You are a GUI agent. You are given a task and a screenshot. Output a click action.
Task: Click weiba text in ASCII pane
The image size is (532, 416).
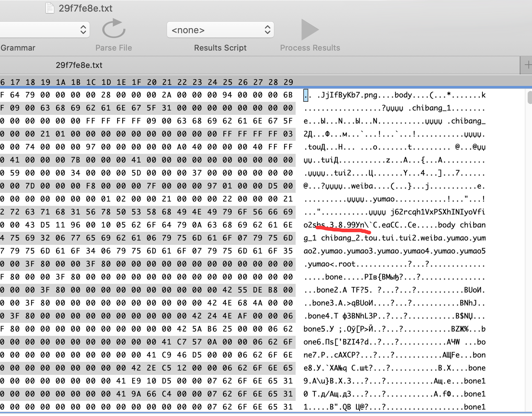point(362,186)
